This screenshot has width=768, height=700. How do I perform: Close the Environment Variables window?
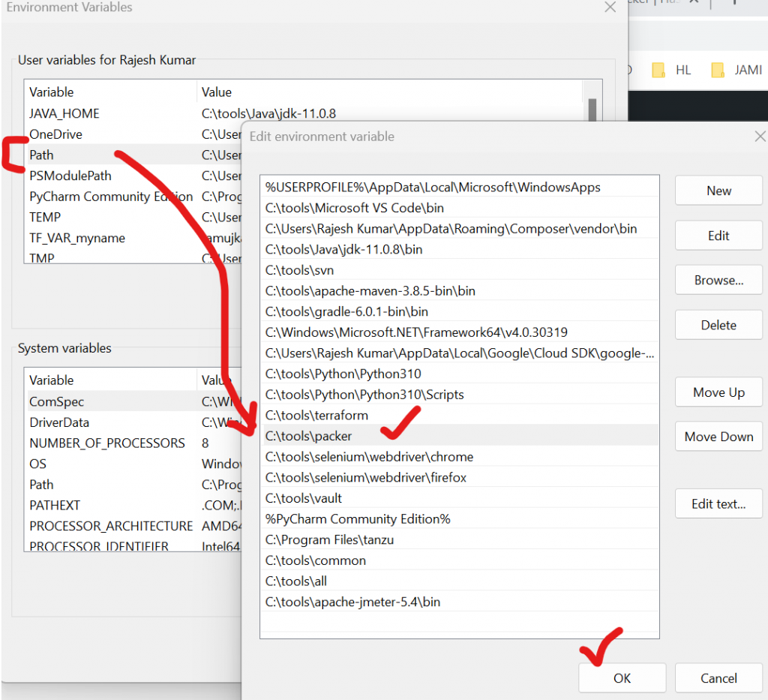pyautogui.click(x=609, y=8)
